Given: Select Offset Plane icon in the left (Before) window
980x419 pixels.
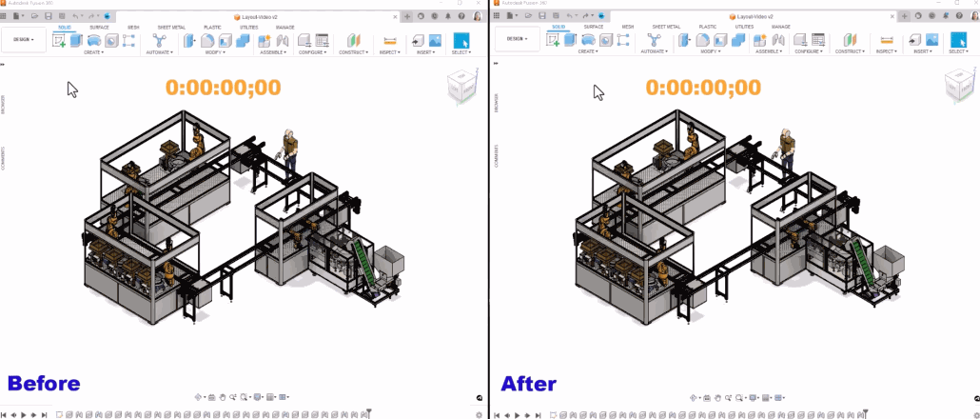Looking at the screenshot, I should (354, 41).
